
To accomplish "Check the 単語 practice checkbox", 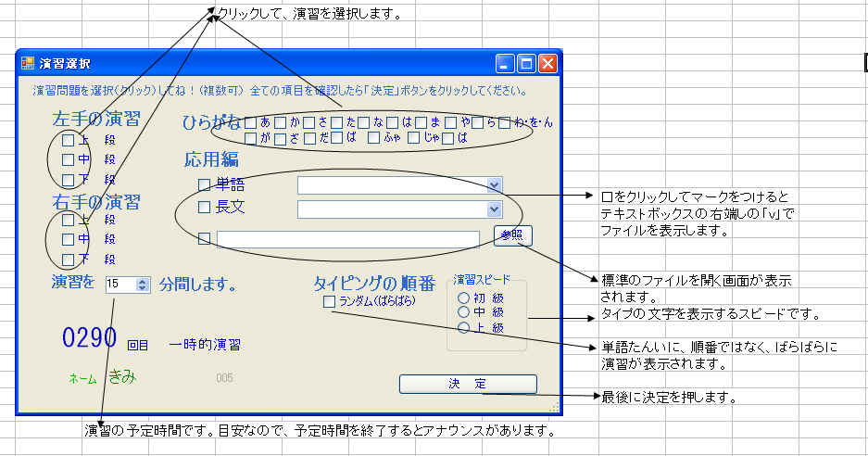I will [x=204, y=184].
